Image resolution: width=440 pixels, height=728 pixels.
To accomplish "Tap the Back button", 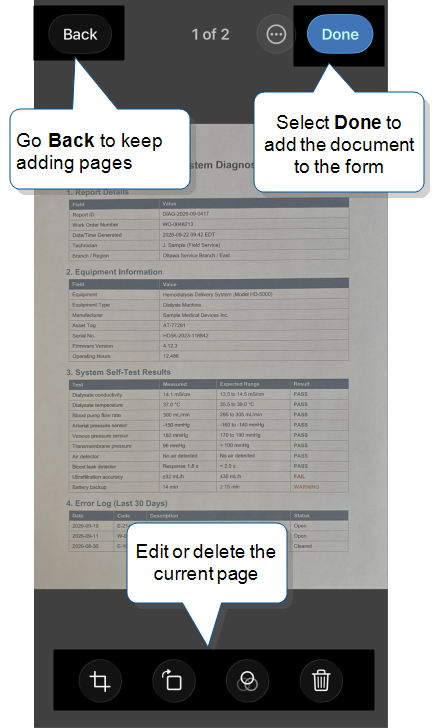I will click(x=80, y=34).
